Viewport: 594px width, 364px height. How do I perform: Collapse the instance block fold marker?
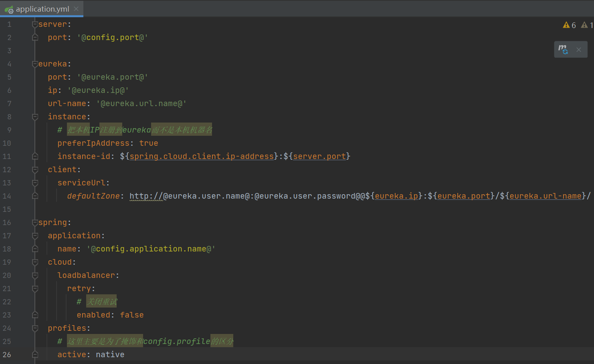click(35, 117)
